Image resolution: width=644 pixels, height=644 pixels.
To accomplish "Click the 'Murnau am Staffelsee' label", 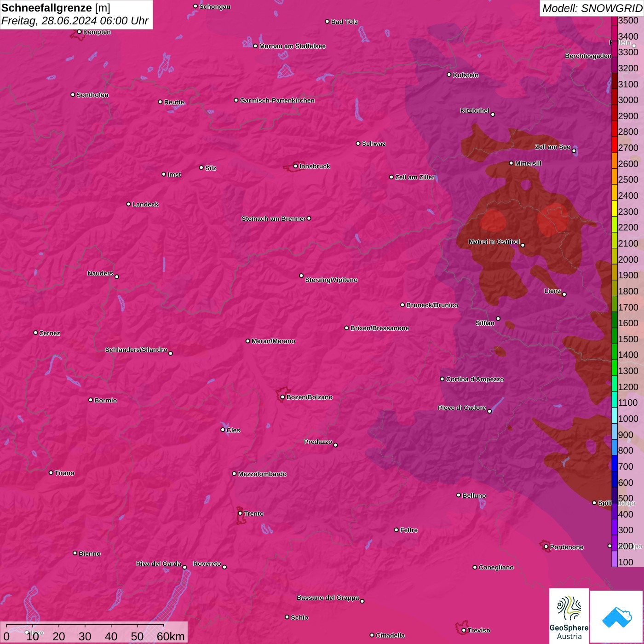I will (x=292, y=46).
